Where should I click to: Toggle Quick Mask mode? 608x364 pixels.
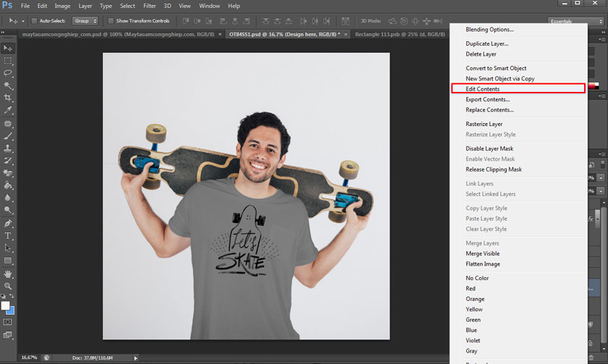pos(8,322)
